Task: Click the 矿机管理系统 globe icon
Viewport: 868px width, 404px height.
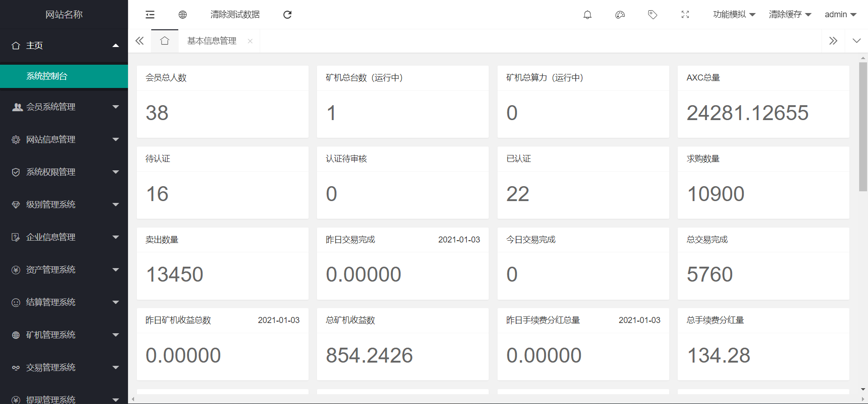Action: click(16, 335)
